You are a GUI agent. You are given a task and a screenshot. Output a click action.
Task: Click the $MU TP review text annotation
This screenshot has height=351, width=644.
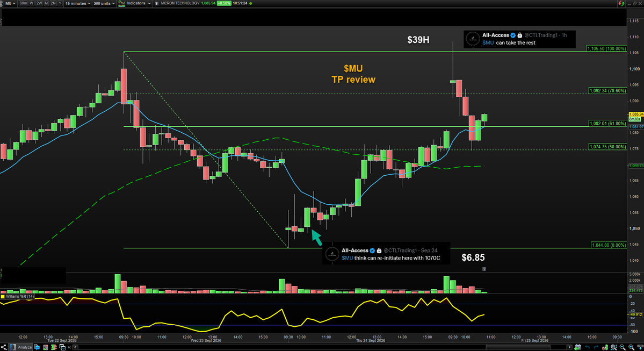(353, 74)
